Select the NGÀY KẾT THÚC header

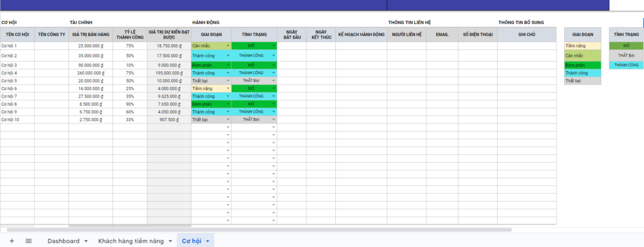(321, 35)
